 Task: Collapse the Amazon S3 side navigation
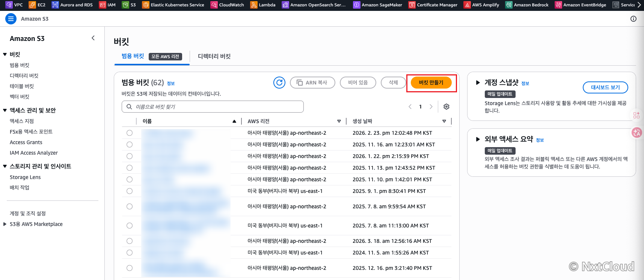point(93,38)
